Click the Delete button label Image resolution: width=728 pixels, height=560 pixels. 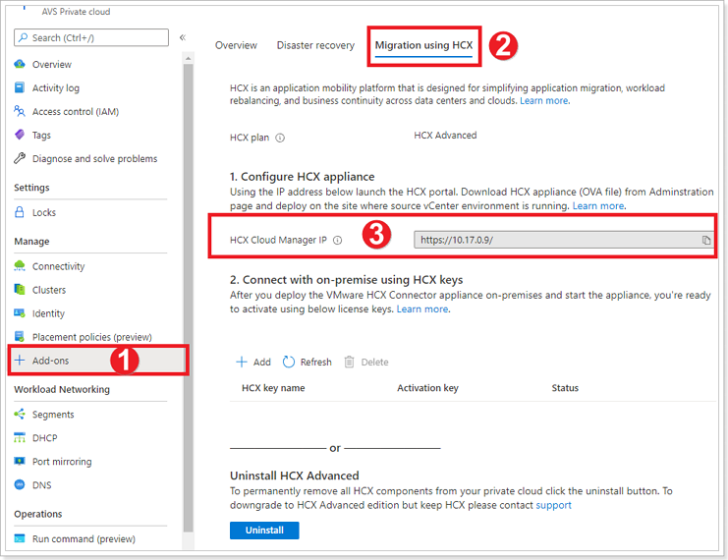click(374, 363)
